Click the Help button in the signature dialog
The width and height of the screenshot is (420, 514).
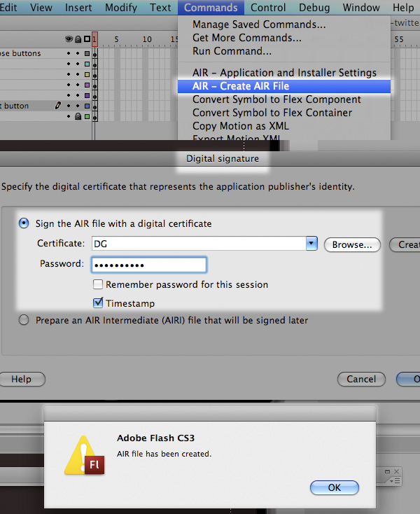22,379
